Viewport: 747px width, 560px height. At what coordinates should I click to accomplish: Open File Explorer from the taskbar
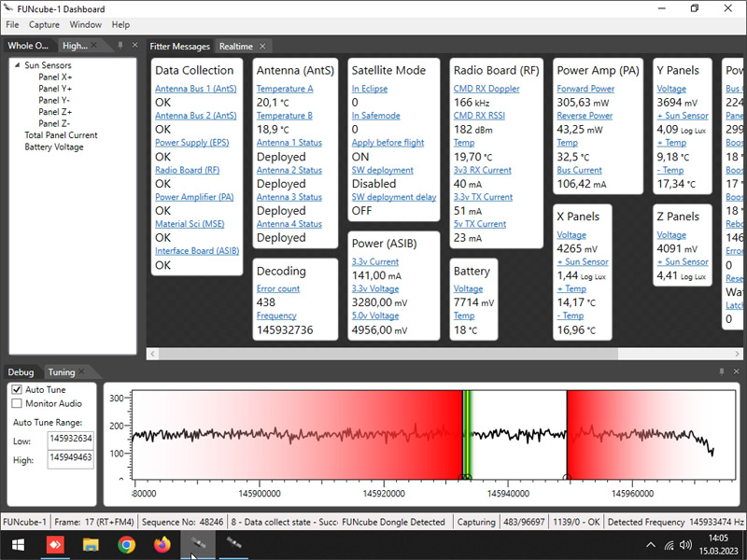coord(91,544)
